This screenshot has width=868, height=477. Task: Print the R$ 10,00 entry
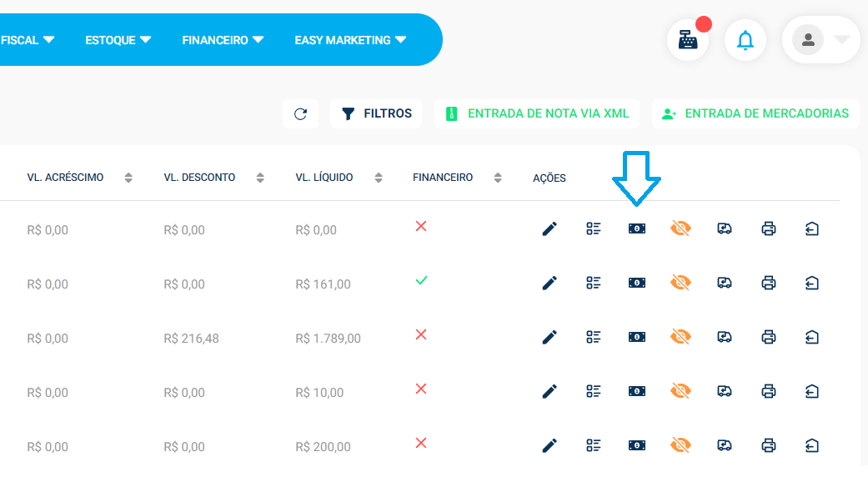coord(769,391)
